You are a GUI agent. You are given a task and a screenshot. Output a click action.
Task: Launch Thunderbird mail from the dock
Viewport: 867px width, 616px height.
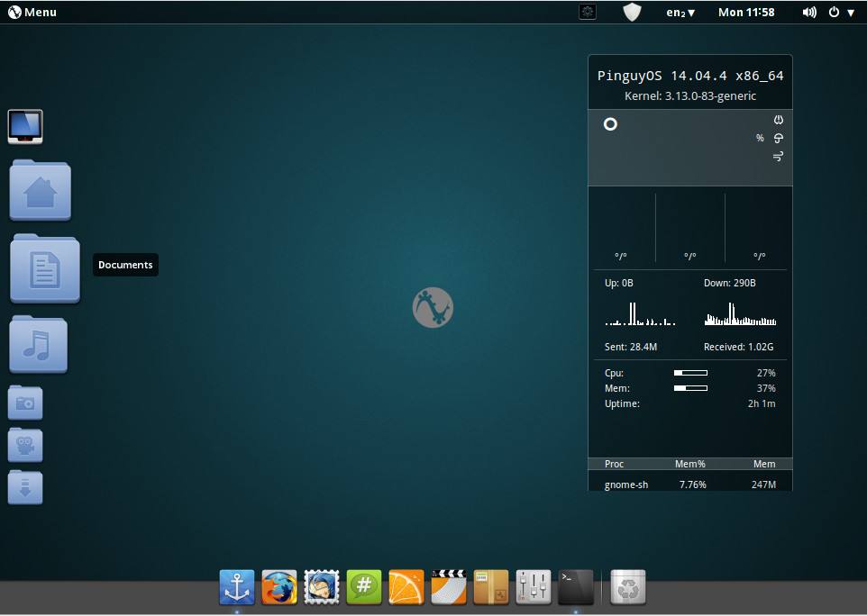(x=322, y=587)
